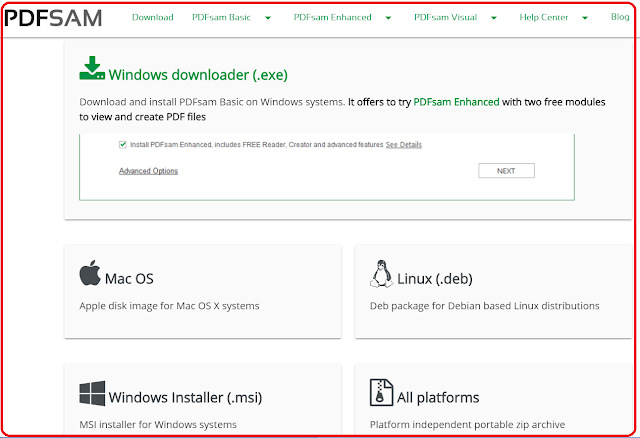
Task: Open the Help Center menu
Action: pyautogui.click(x=544, y=17)
